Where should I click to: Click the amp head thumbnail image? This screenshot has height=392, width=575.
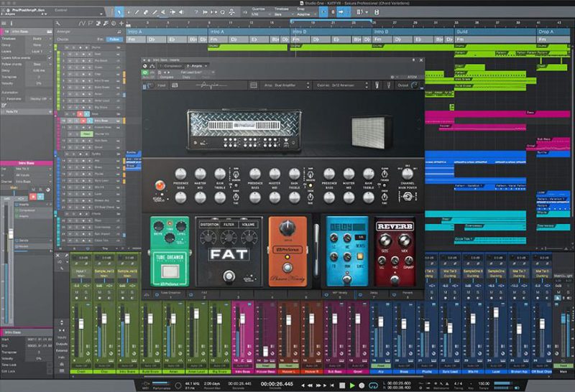244,131
